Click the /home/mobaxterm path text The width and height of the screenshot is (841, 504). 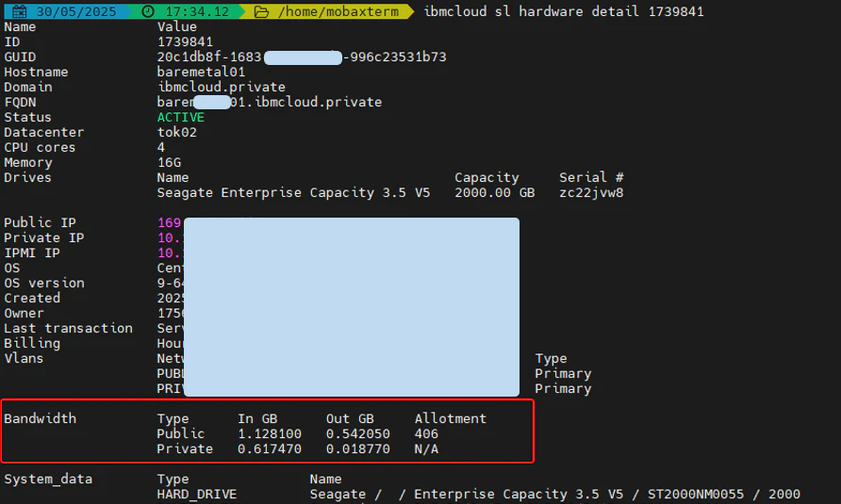338,12
